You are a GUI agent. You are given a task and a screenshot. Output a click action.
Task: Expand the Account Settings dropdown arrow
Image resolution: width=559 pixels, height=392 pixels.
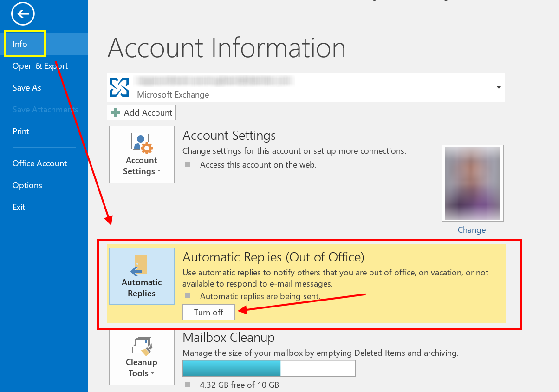coord(159,172)
